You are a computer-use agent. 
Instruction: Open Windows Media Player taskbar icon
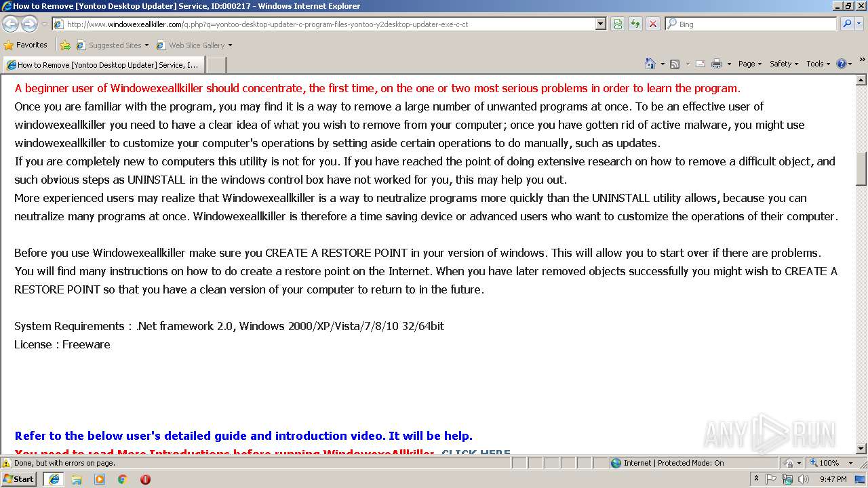tap(100, 479)
